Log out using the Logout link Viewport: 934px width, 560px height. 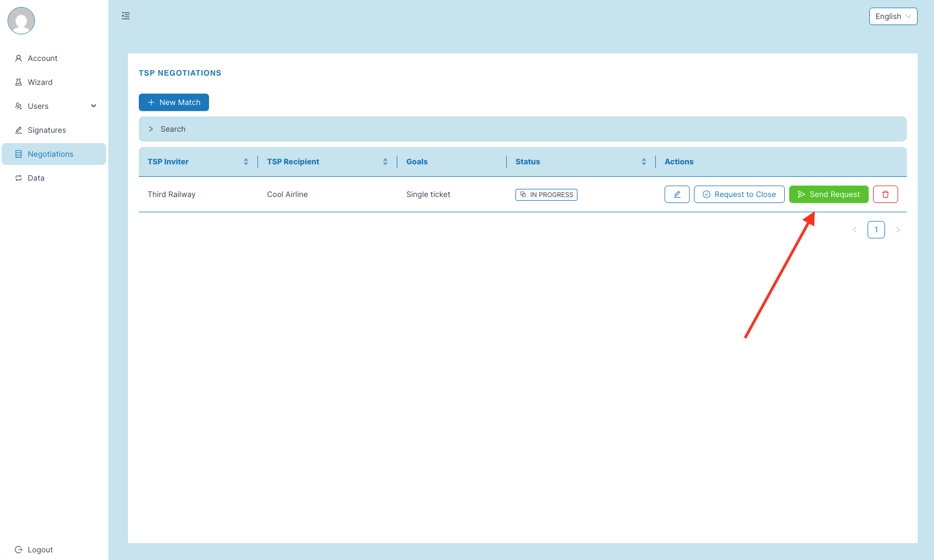click(40, 550)
